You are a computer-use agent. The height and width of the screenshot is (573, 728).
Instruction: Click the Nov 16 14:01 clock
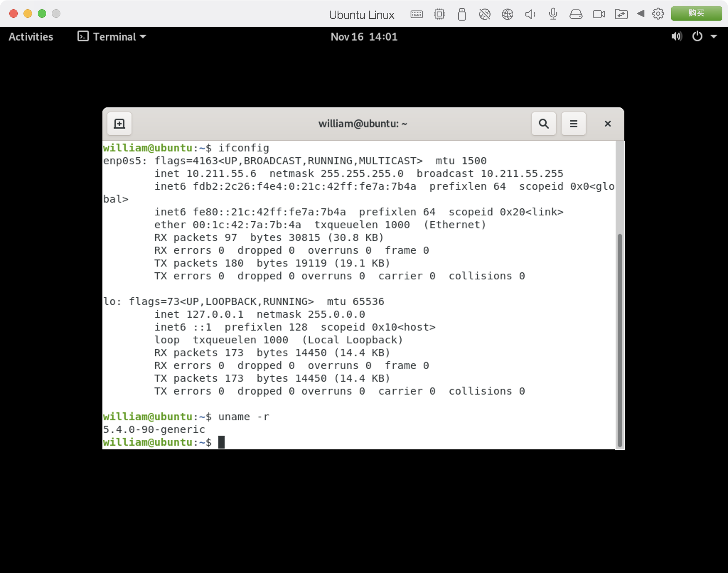(x=364, y=37)
